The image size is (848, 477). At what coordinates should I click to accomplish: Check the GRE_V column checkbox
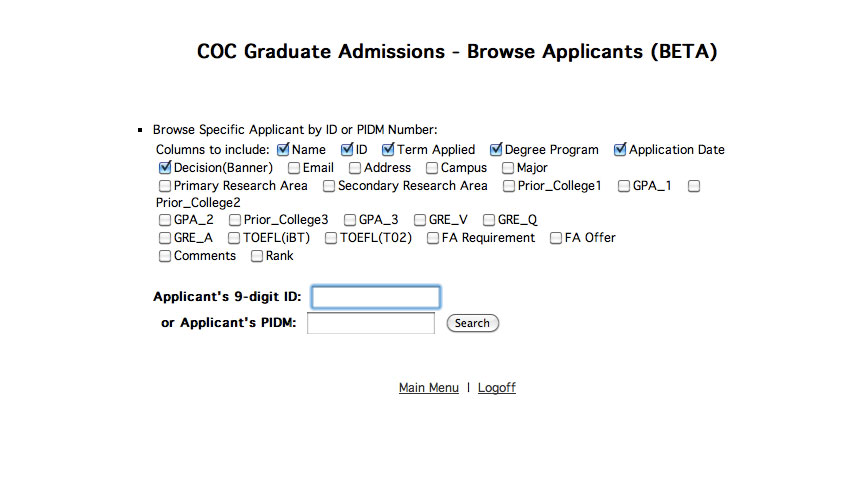click(x=419, y=220)
